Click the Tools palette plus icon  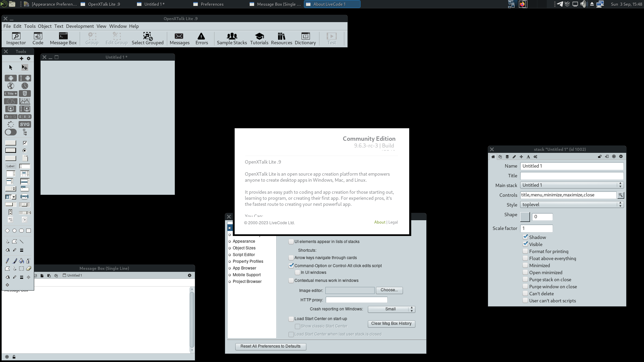21,59
